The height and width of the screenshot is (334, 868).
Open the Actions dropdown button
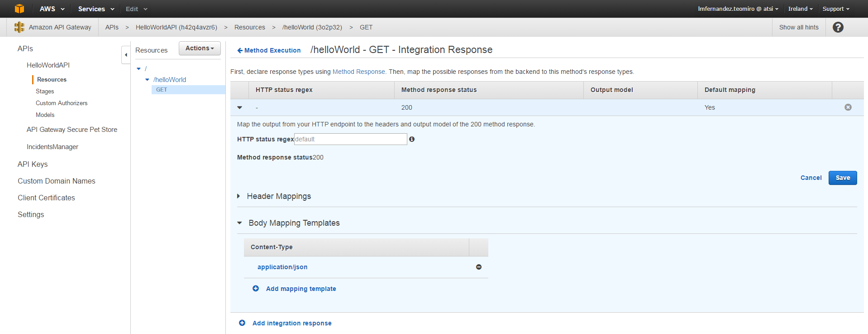[x=200, y=48]
